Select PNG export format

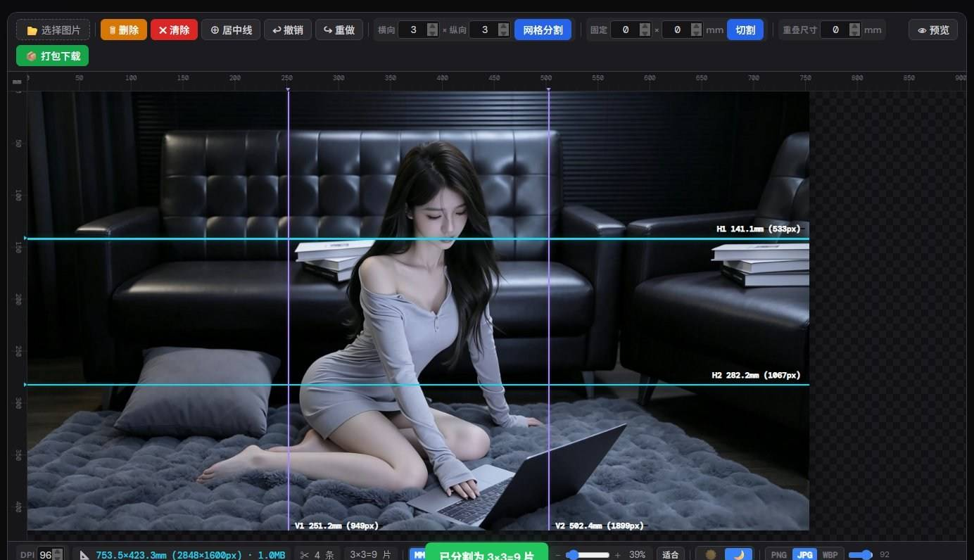click(779, 554)
